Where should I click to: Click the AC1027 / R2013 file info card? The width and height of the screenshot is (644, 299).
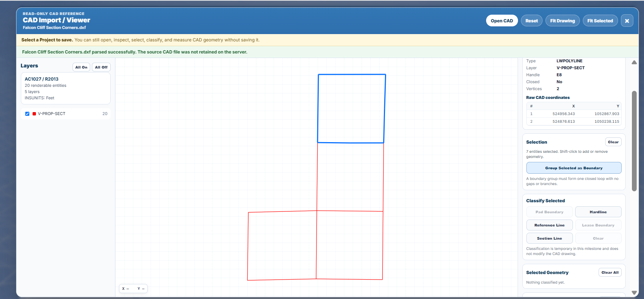click(66, 88)
